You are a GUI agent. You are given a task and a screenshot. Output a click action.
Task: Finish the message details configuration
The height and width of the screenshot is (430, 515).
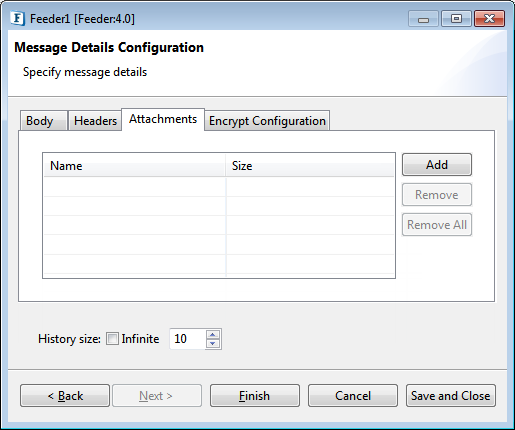(x=255, y=396)
